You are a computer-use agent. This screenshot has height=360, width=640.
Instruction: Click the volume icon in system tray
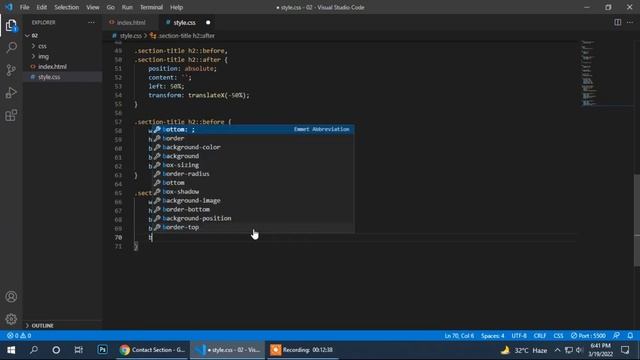pos(579,350)
